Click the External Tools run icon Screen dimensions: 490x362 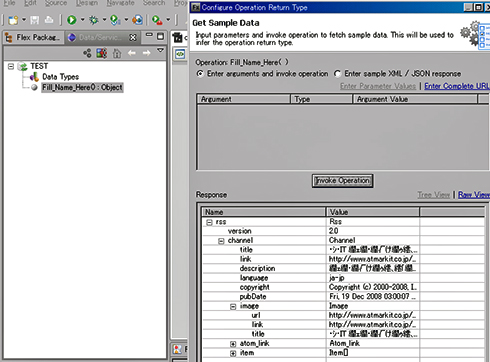(x=157, y=20)
